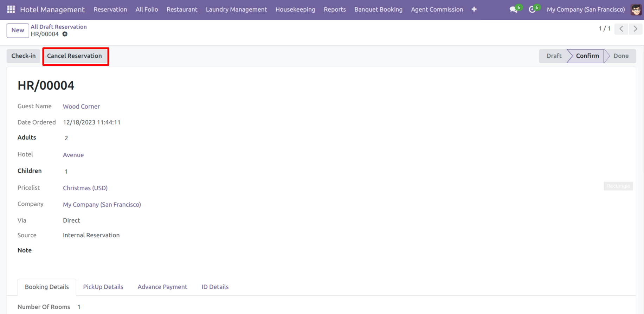Go to previous record arrow
This screenshot has width=644, height=314.
coord(621,29)
